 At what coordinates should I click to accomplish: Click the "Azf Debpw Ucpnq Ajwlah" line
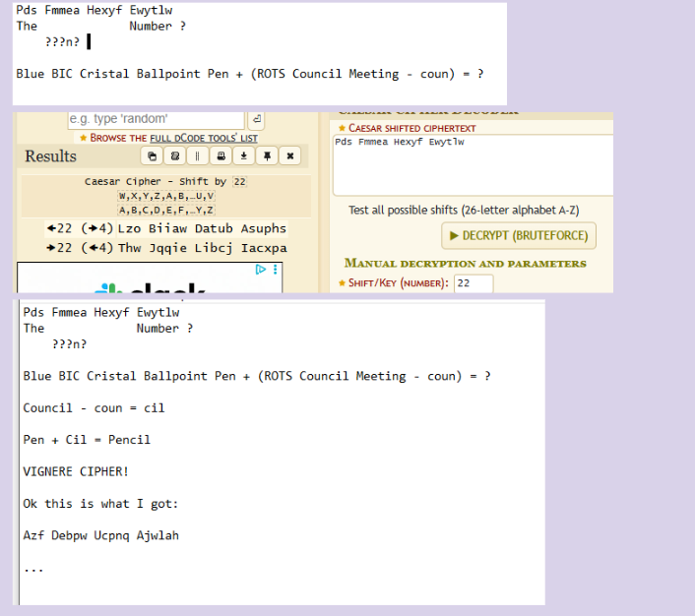pyautogui.click(x=101, y=535)
